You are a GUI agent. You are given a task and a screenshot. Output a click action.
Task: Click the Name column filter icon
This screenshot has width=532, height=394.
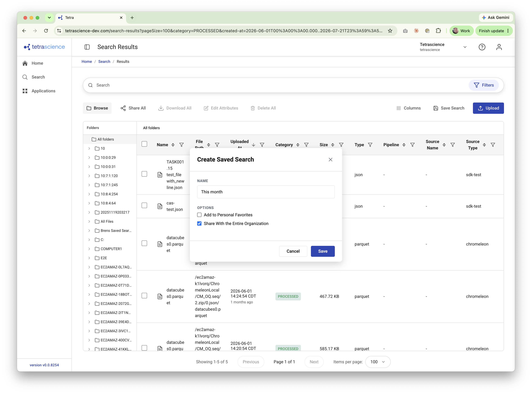181,145
